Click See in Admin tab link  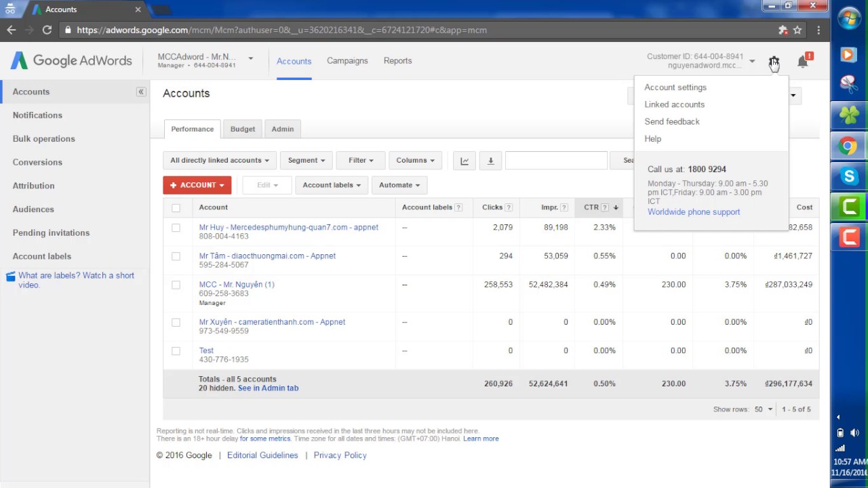click(x=268, y=388)
